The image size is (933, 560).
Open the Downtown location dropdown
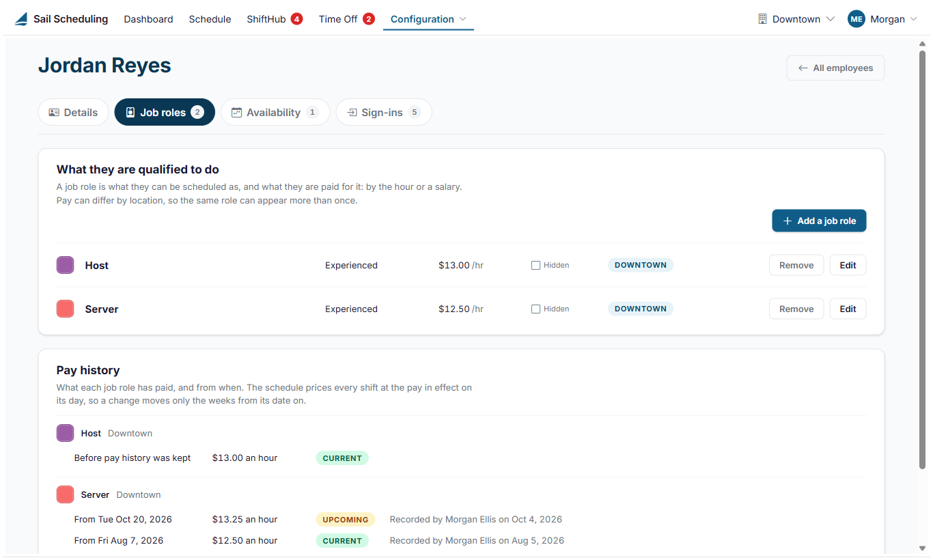click(x=796, y=19)
